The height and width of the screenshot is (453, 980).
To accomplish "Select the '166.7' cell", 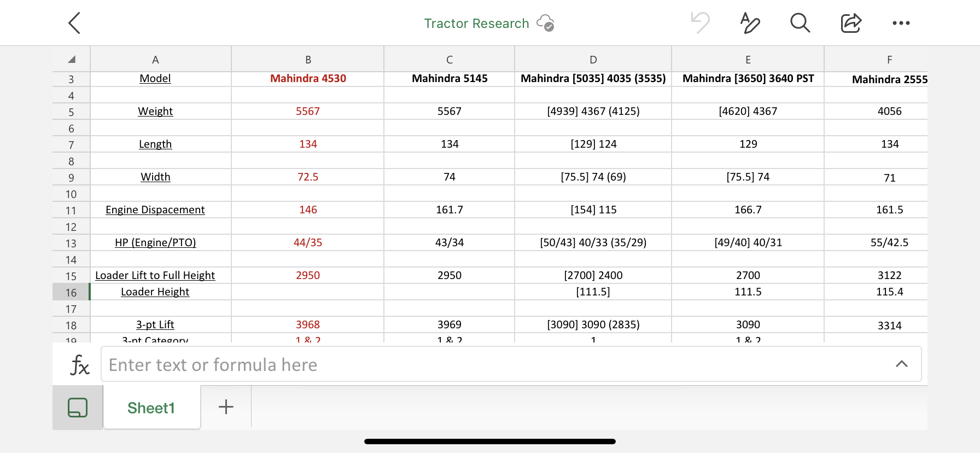I will pyautogui.click(x=748, y=210).
